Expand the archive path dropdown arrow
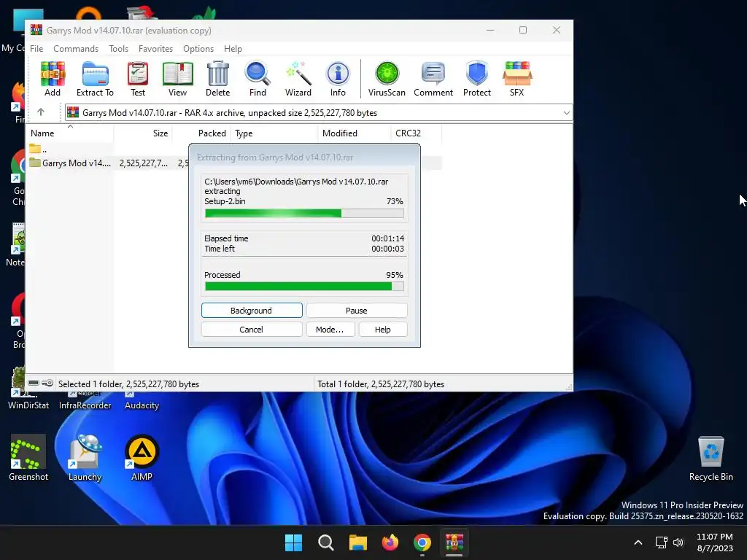Viewport: 747px width, 560px height. pos(566,113)
